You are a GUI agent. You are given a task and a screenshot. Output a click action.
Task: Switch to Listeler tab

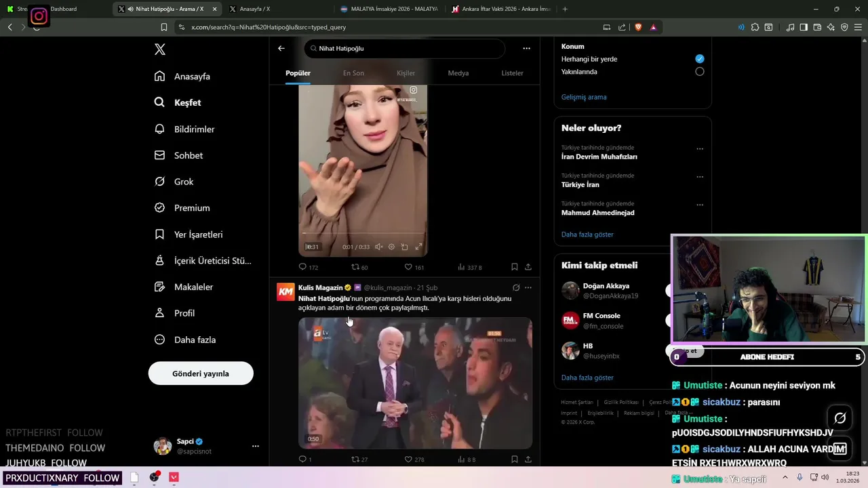[x=512, y=73]
